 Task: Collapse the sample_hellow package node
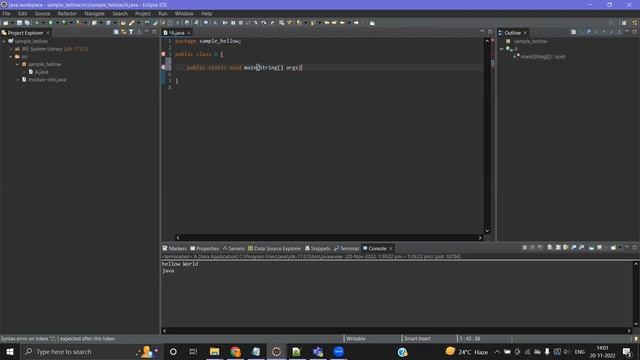[x=18, y=64]
